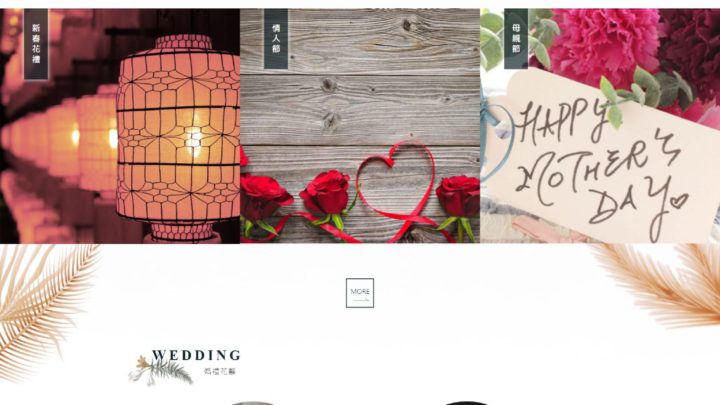
Task: Open the dark circular thumbnail at bottom
Action: coord(465,403)
